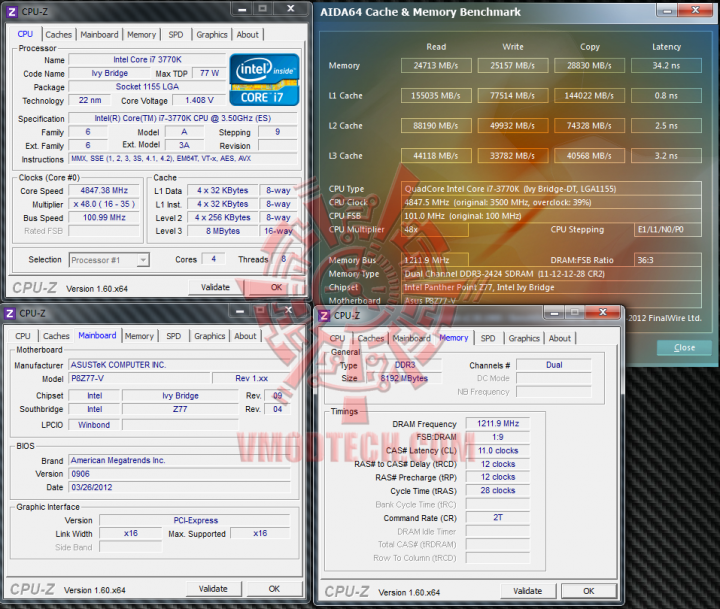Image resolution: width=720 pixels, height=609 pixels.
Task: Click BIOS Date 03/26/2012 field
Action: click(x=180, y=487)
